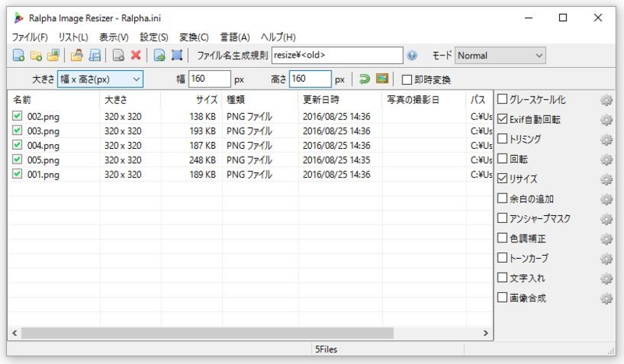This screenshot has height=364, width=624.
Task: Click the horizontal scrollbar thumb in file list
Action: 207,333
